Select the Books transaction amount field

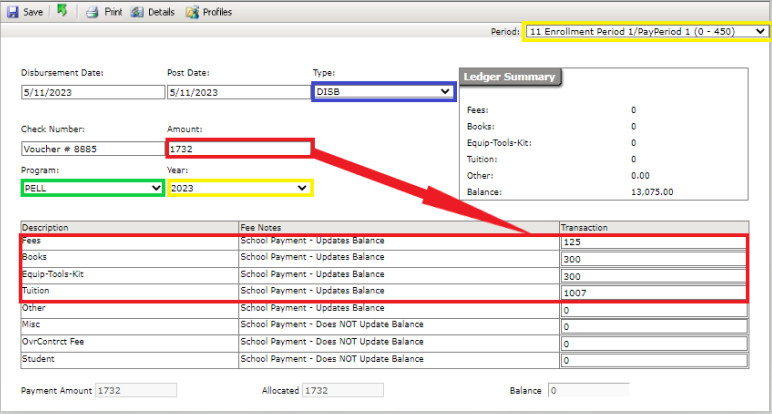654,259
